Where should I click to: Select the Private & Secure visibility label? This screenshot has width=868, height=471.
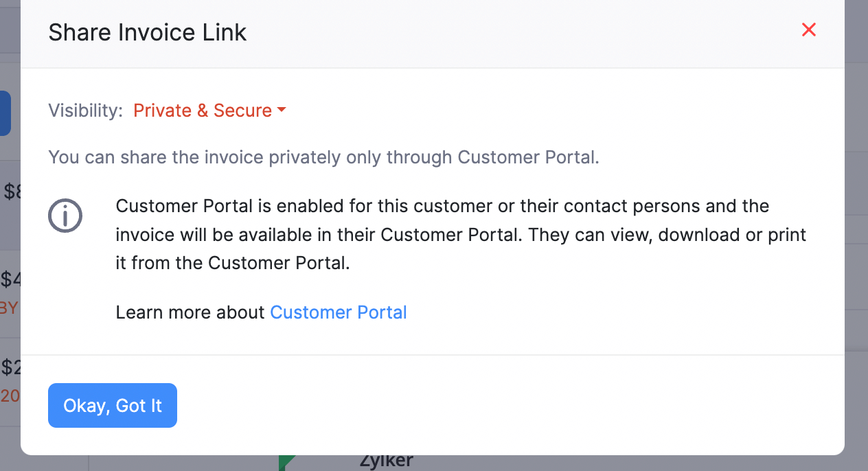tap(203, 111)
